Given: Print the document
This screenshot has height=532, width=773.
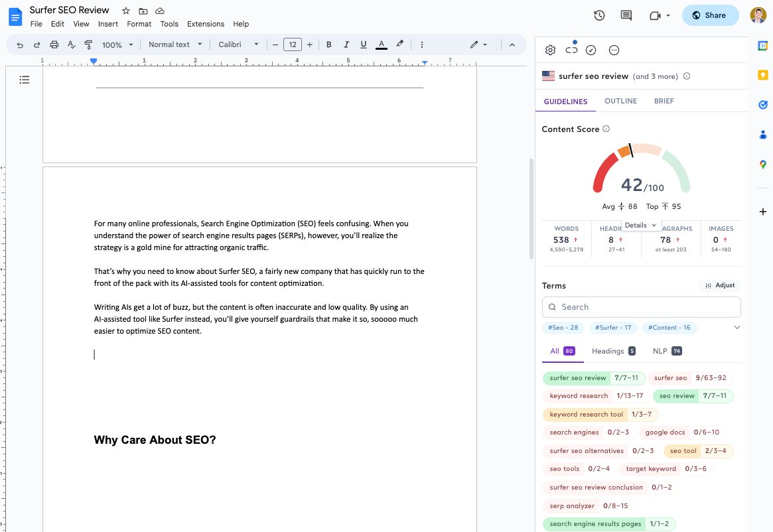Looking at the screenshot, I should [x=54, y=44].
